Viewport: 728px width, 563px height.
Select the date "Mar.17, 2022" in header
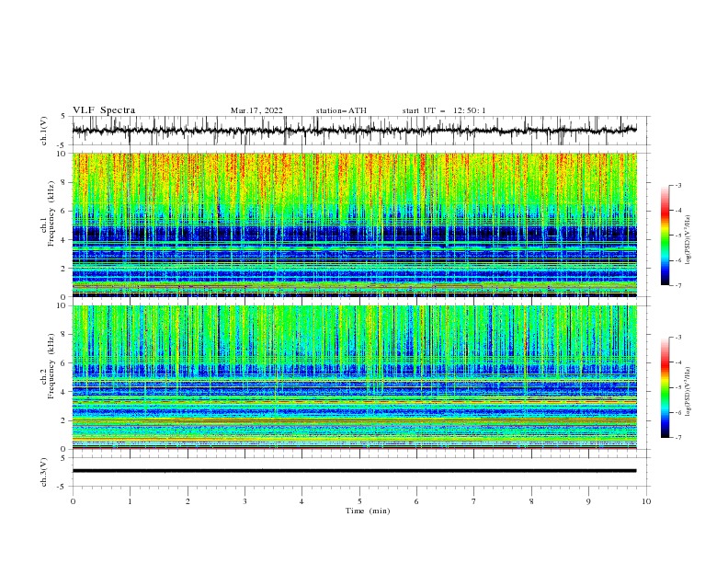click(256, 110)
